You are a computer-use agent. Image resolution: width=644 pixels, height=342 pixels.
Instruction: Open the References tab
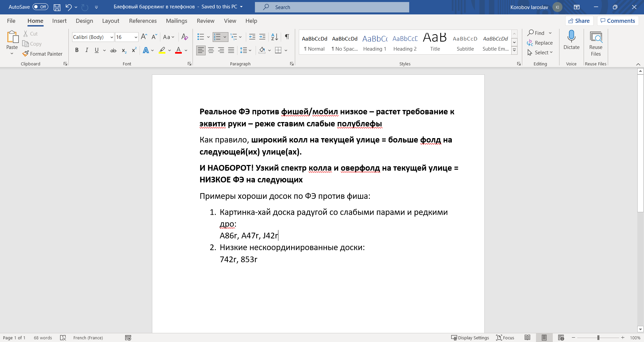coord(143,21)
